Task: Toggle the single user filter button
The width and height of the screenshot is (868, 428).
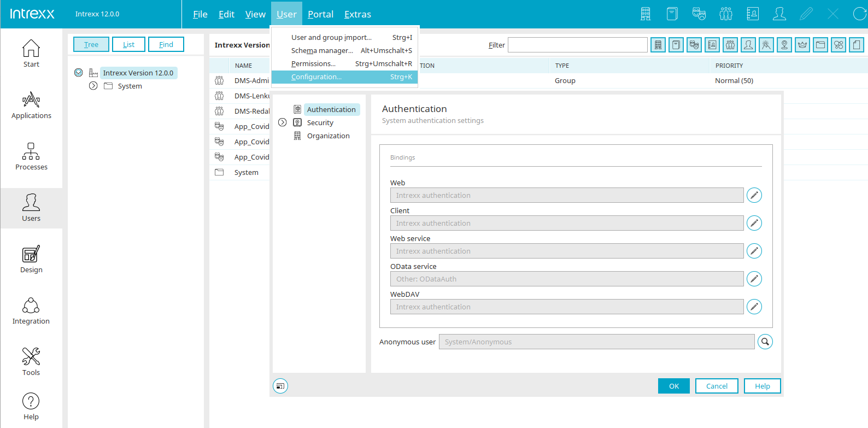Action: pos(748,45)
